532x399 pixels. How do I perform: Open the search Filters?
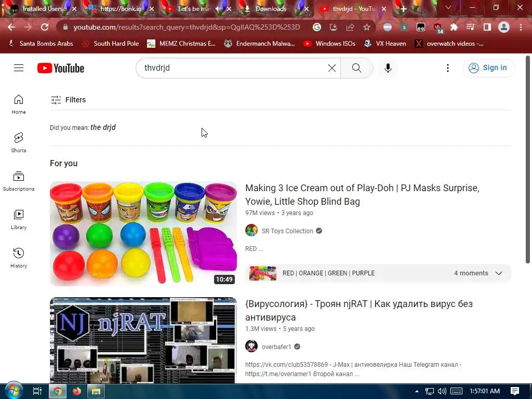[68, 100]
